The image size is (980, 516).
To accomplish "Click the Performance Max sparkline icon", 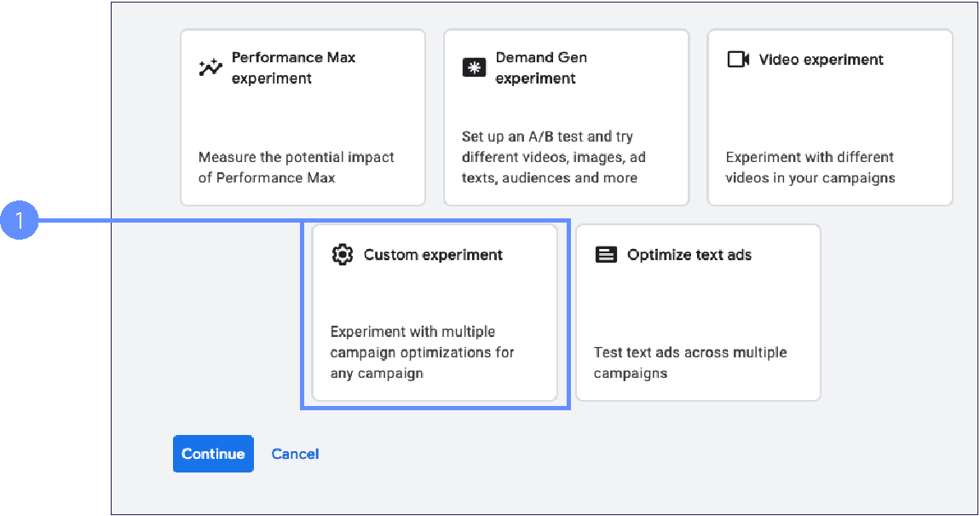I will click(210, 68).
